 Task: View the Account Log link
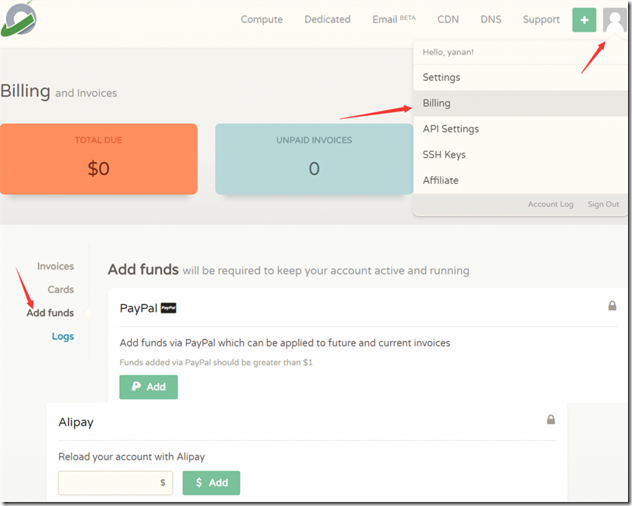click(x=551, y=204)
